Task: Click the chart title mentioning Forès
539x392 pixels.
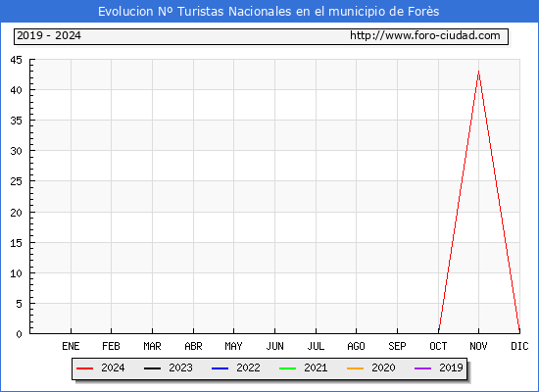Action: pos(269,12)
